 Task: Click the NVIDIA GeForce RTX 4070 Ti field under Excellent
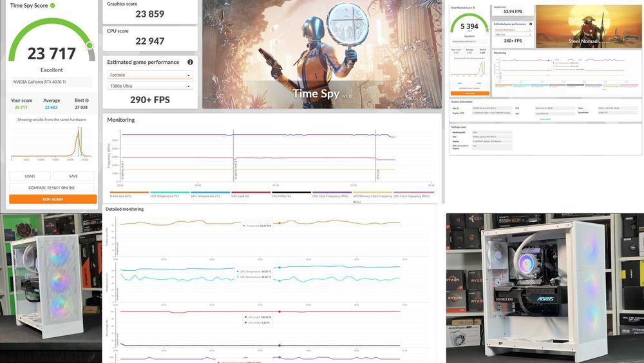[x=52, y=82]
